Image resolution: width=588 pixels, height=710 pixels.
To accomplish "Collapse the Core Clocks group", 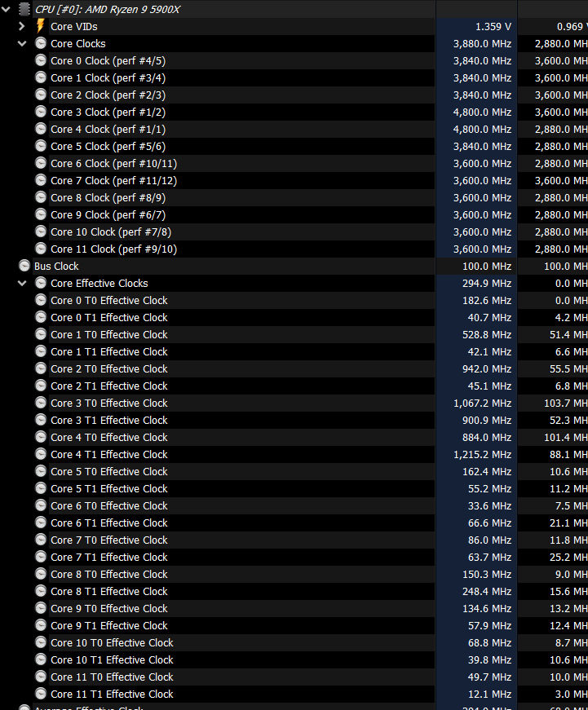I will (22, 43).
